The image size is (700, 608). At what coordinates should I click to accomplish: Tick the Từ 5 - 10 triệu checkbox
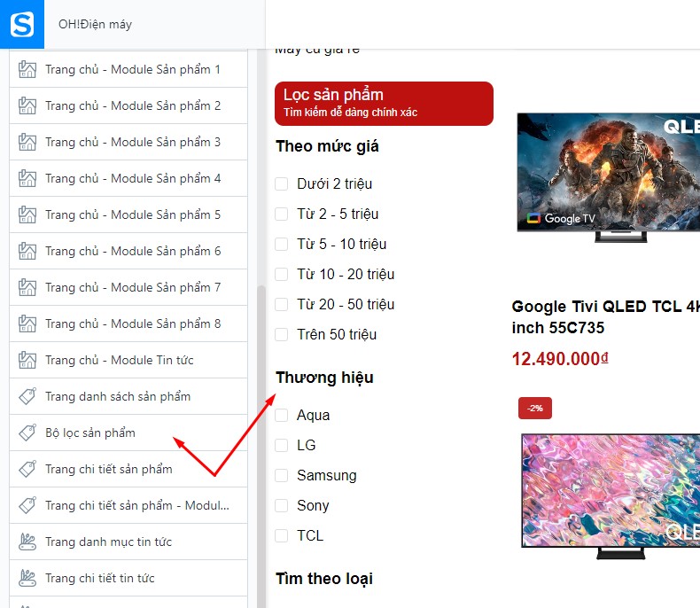click(x=281, y=244)
